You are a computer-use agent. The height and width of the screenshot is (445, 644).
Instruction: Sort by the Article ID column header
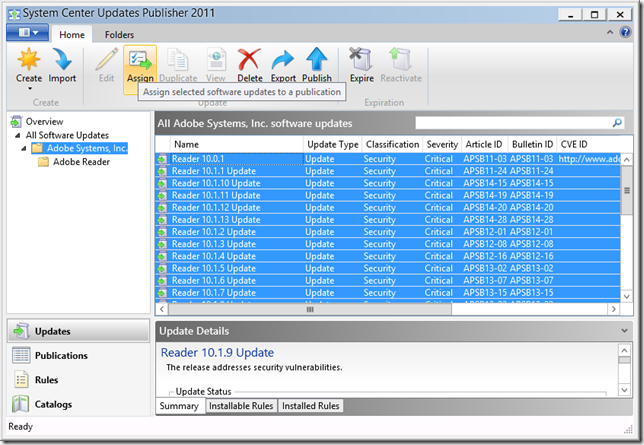click(484, 144)
